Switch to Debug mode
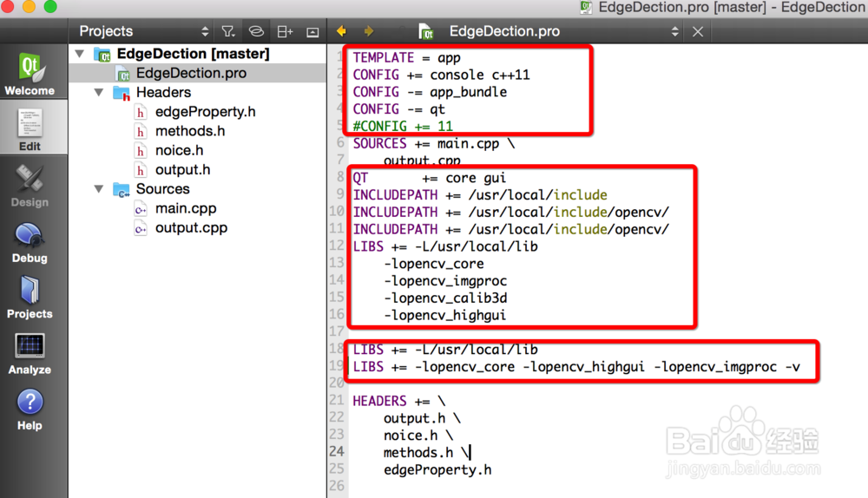The width and height of the screenshot is (868, 498). click(30, 242)
